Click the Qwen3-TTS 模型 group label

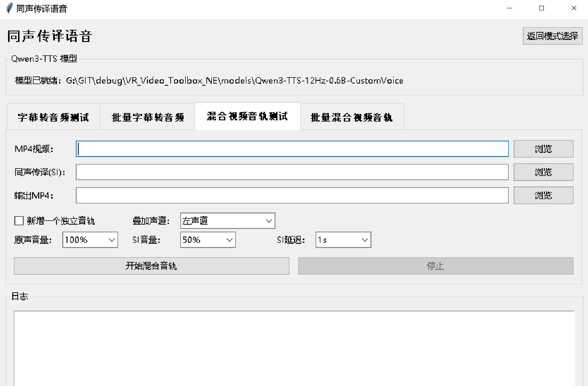(44, 59)
